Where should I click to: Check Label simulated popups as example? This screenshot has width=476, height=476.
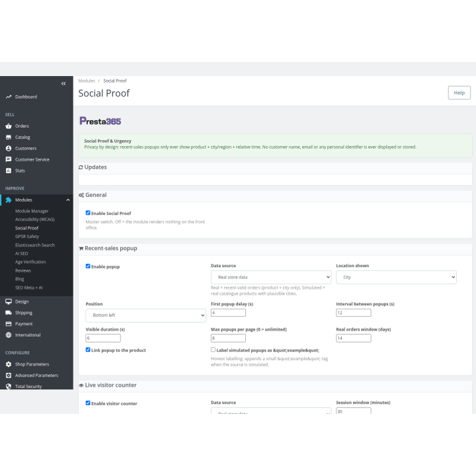213,350
